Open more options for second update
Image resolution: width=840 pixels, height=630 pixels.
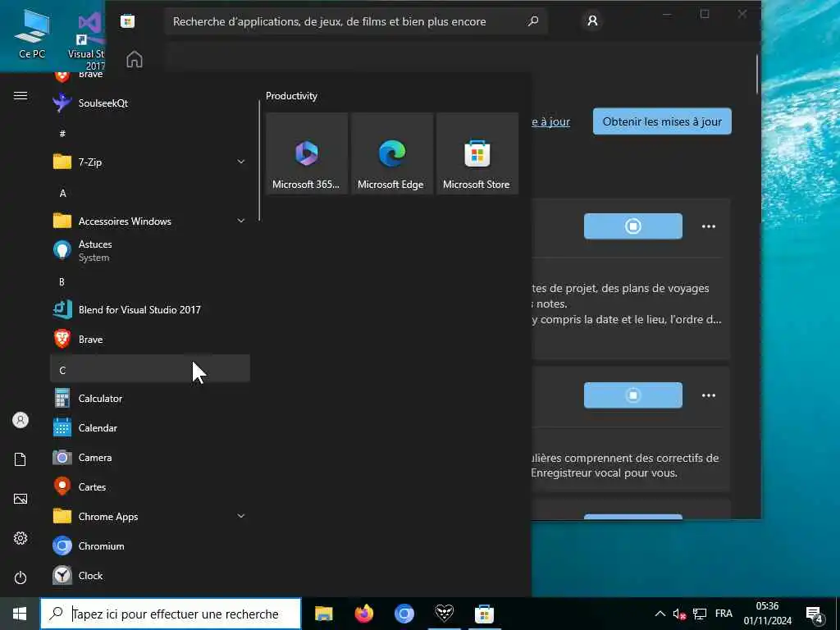708,395
